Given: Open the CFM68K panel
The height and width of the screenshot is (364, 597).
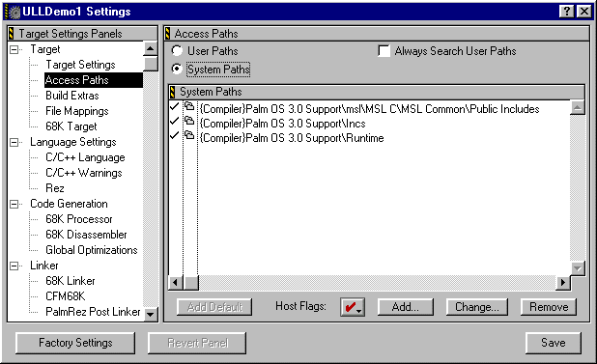Looking at the screenshot, I should pyautogui.click(x=65, y=296).
